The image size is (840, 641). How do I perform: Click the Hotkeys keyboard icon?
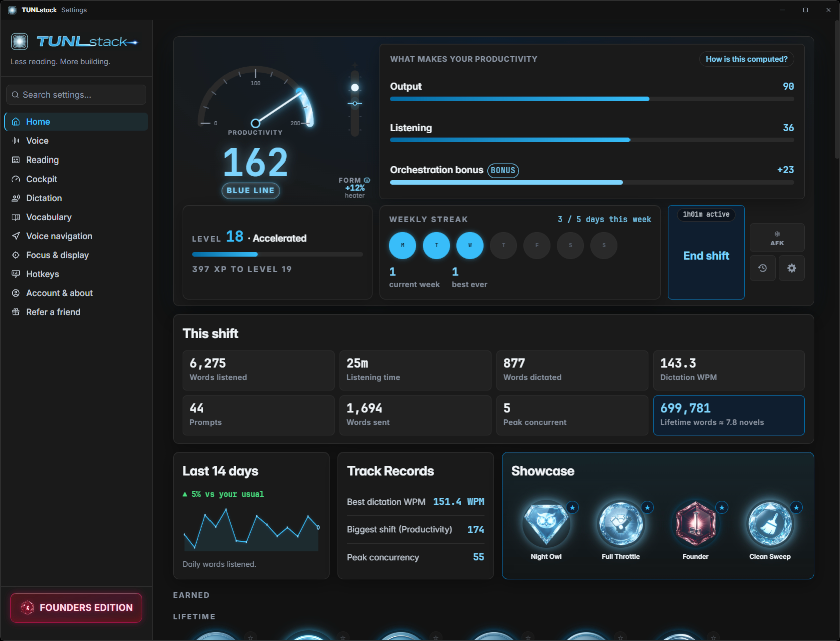point(16,274)
